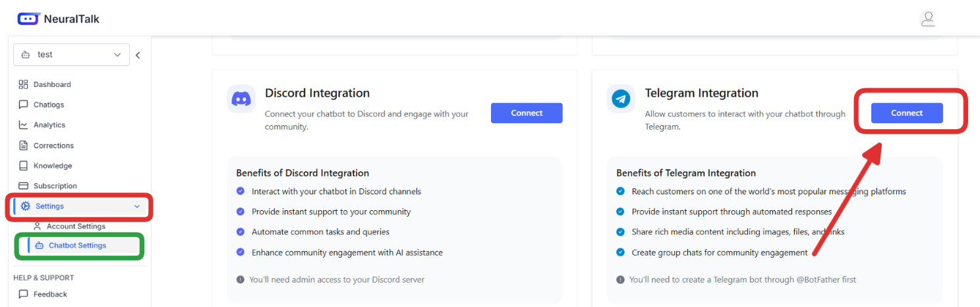
Task: Connect the Discord integration
Action: coord(527,113)
